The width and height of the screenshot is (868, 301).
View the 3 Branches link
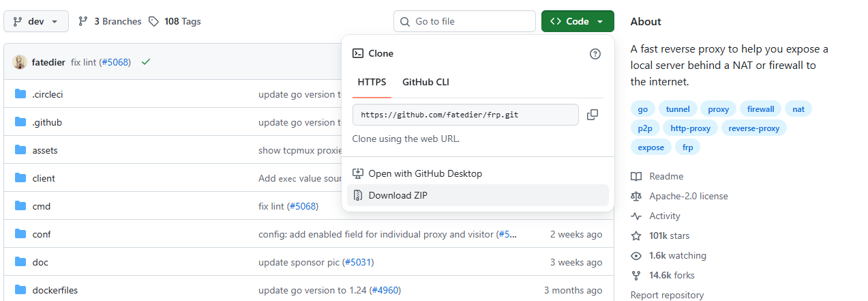pos(110,21)
